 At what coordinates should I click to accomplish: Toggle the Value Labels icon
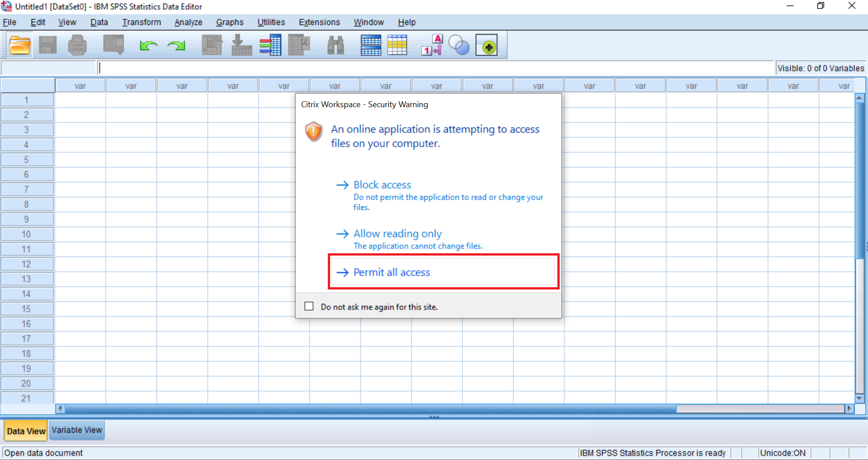(x=432, y=45)
